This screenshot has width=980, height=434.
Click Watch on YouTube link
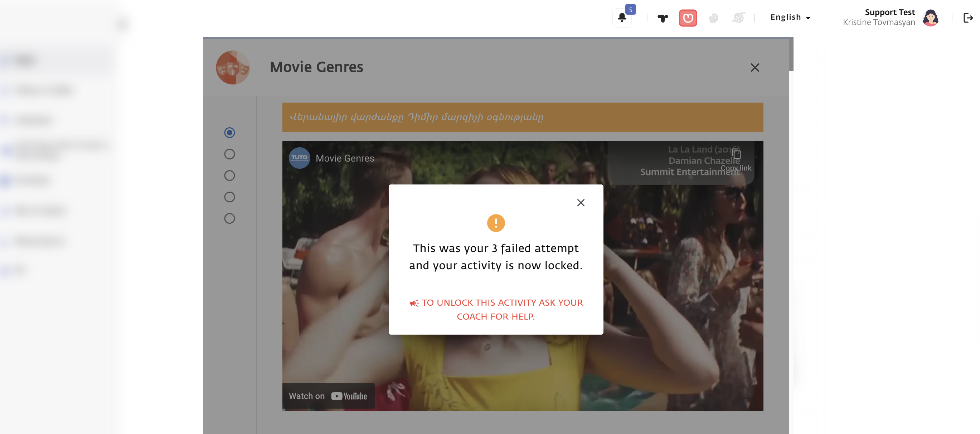(x=328, y=396)
